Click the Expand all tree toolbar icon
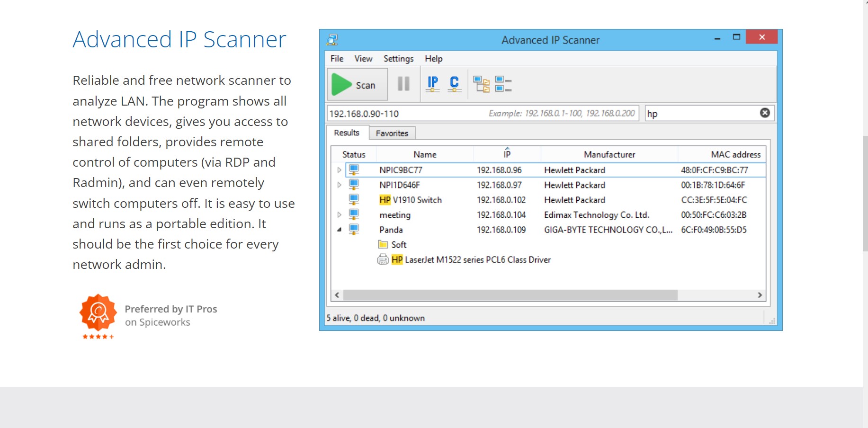868x428 pixels. point(482,84)
